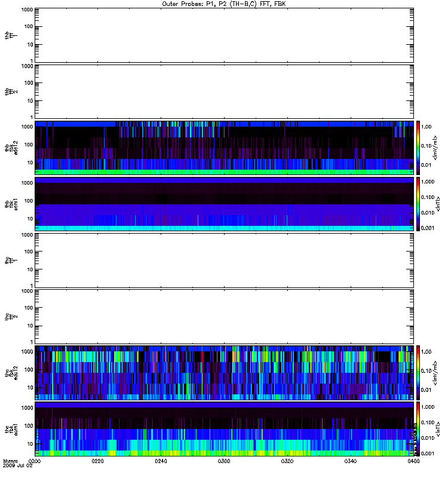Click the "2009 Jul 02" date label
Image resolution: width=448 pixels, height=478 pixels.
[18, 466]
